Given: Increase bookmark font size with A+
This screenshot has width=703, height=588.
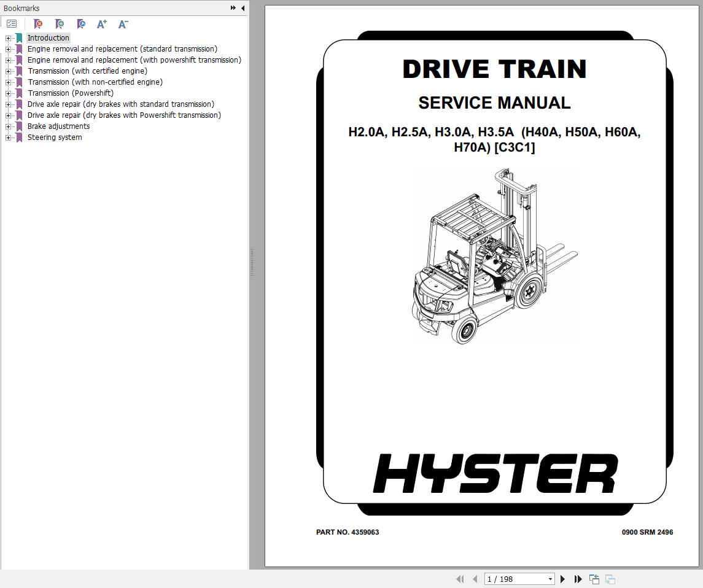Looking at the screenshot, I should click(102, 24).
